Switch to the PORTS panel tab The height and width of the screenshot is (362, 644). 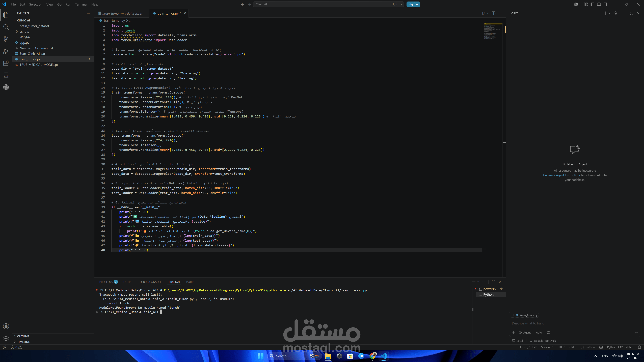click(190, 282)
